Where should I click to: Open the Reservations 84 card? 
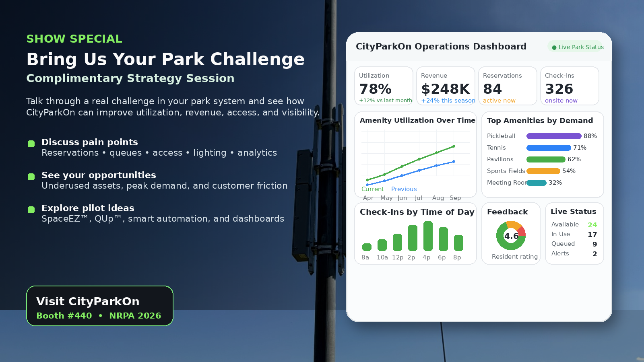(x=508, y=86)
